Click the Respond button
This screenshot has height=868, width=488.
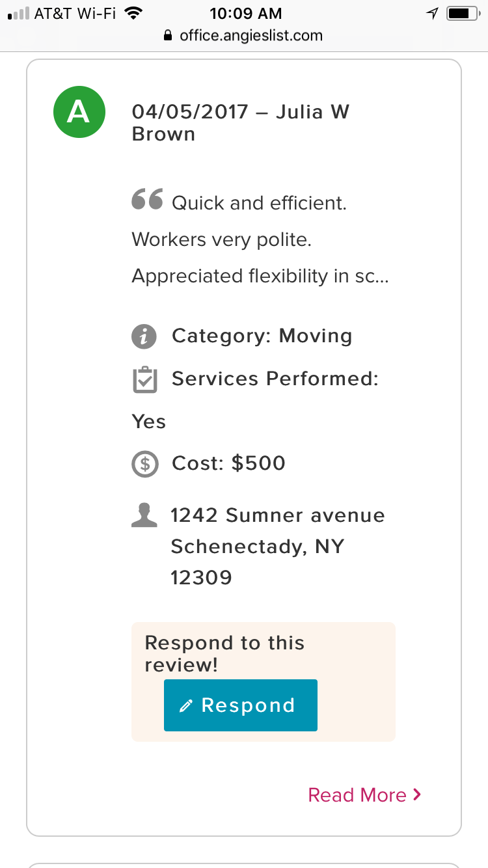pos(241,705)
